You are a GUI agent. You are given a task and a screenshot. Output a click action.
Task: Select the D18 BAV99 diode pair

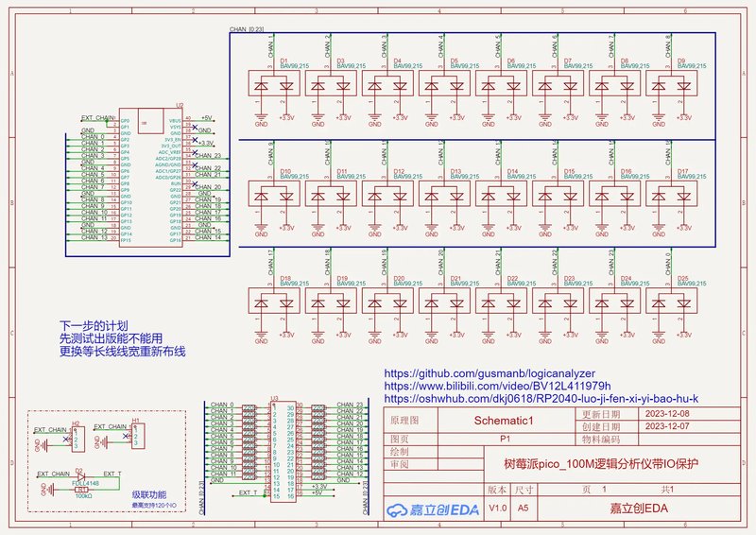coord(274,301)
